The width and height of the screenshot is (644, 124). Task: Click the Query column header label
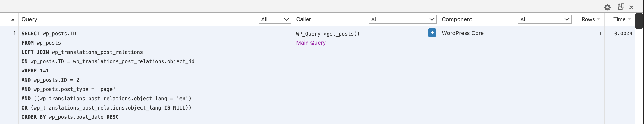(29, 19)
